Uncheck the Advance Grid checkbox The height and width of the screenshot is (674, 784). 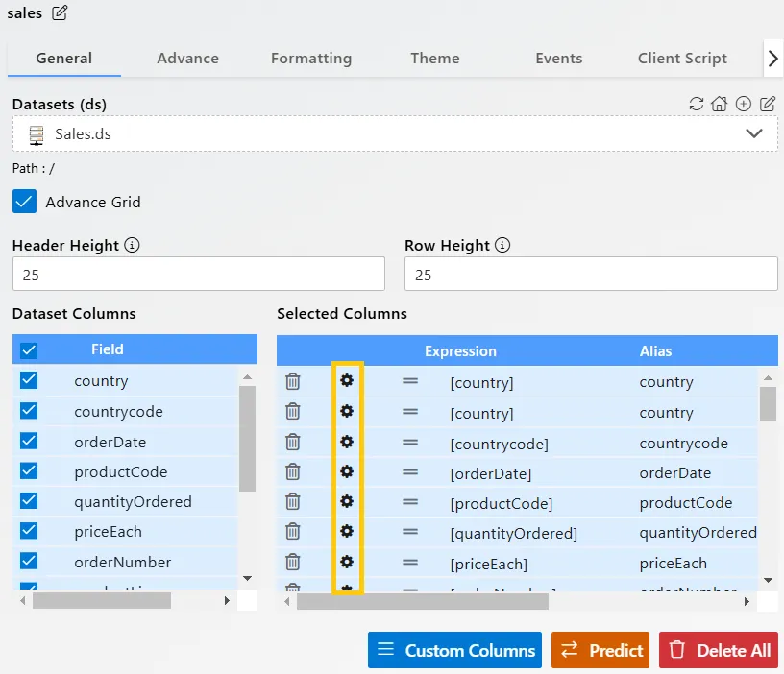(24, 202)
